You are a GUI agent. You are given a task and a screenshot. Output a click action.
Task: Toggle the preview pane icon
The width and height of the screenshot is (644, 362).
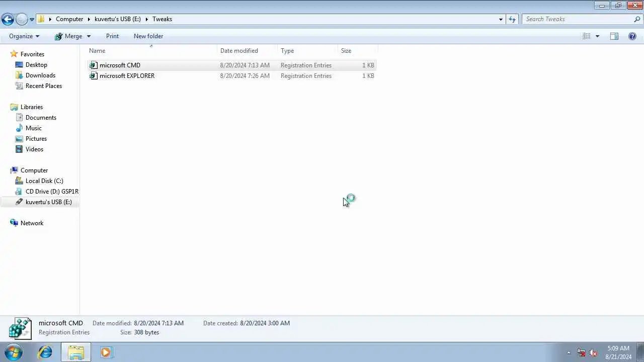click(x=614, y=36)
